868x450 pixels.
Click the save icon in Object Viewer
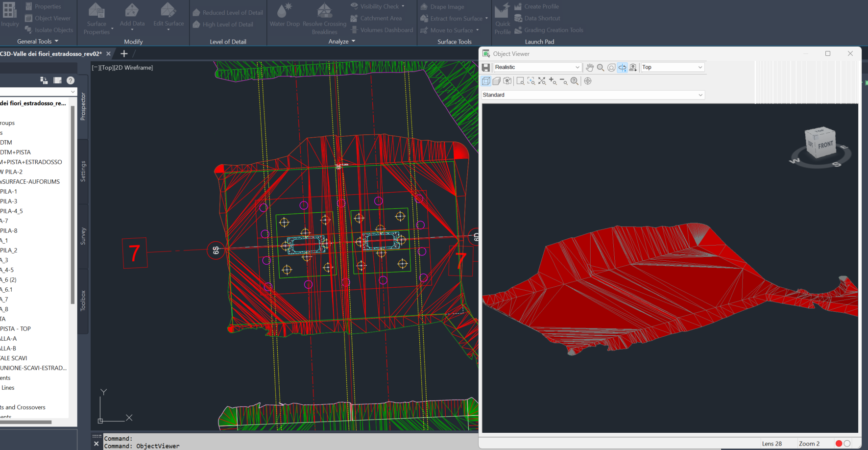(485, 67)
